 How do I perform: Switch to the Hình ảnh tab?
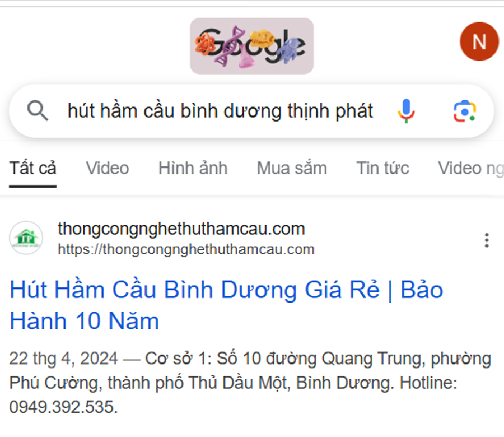point(193,168)
